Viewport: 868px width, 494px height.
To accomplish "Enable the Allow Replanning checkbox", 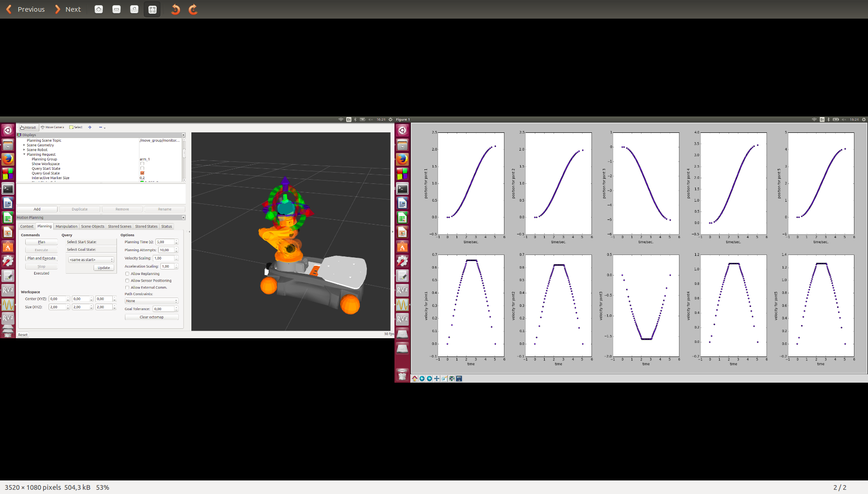I will 127,274.
